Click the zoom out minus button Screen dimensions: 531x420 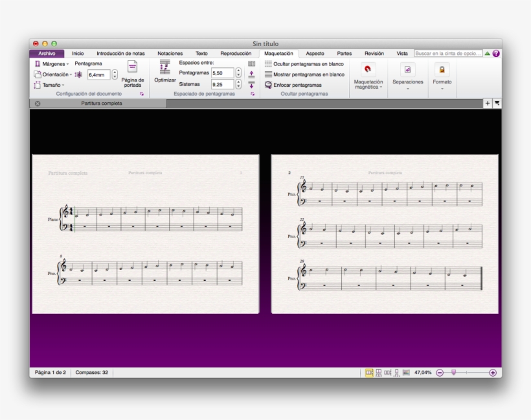pos(440,373)
